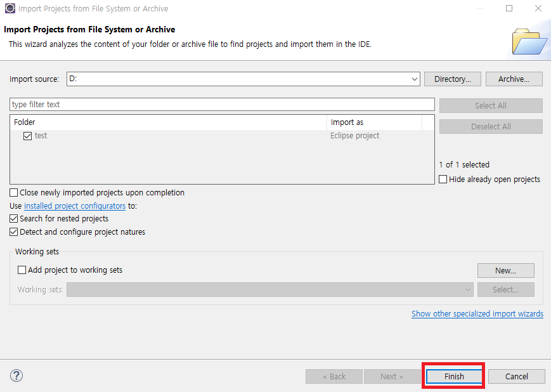Click the Eclipse project cell text
The width and height of the screenshot is (551, 392).
pos(354,136)
